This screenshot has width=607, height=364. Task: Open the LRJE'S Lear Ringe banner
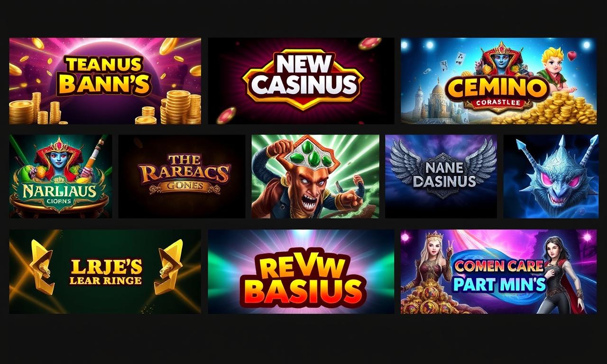pos(105,272)
